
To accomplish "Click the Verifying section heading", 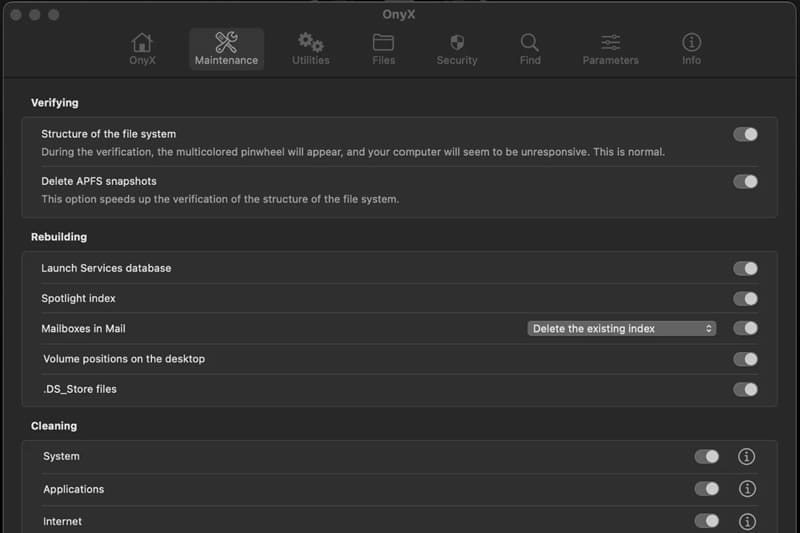I will pyautogui.click(x=55, y=103).
